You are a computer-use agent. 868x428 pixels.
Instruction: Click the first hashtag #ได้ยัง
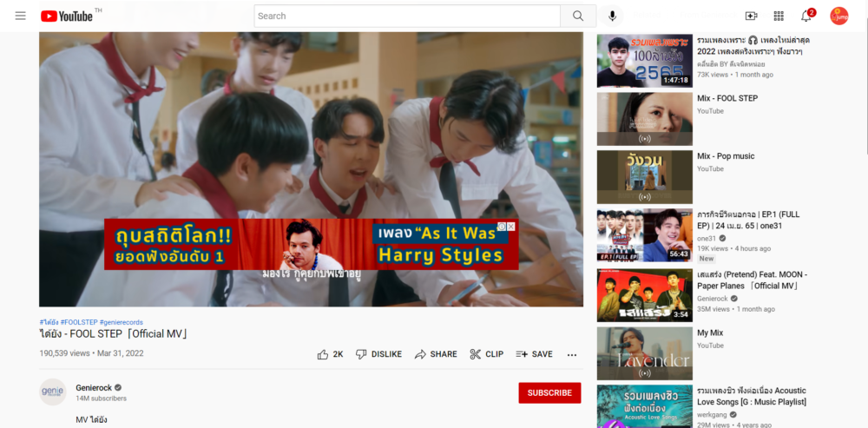[x=49, y=322]
